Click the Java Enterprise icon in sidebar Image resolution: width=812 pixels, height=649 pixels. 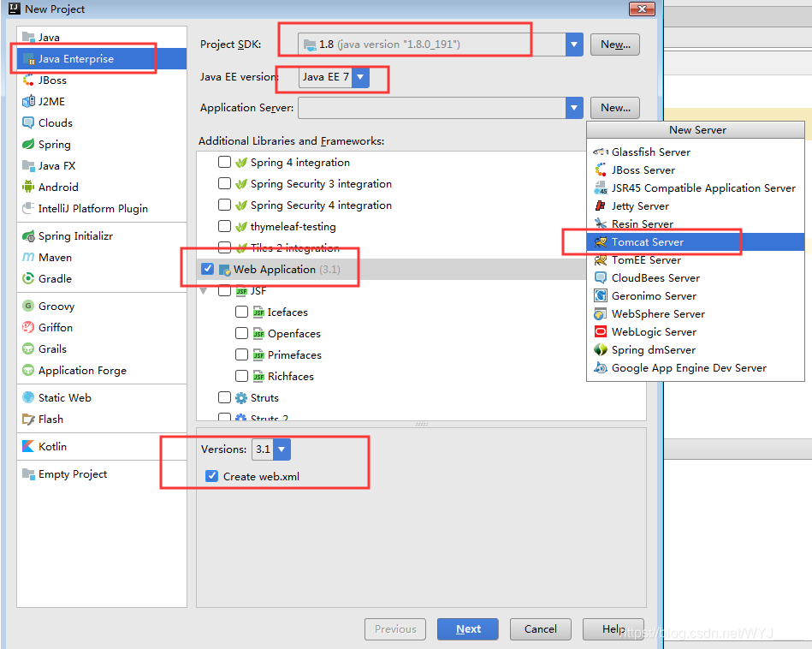[28, 59]
